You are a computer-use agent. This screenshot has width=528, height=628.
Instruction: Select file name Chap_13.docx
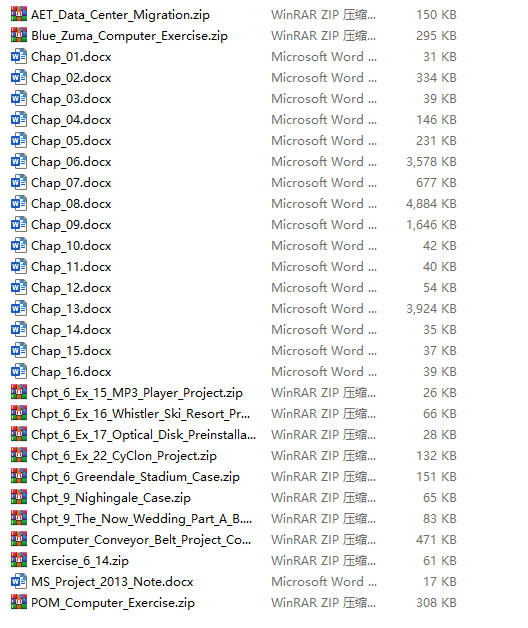[x=71, y=309]
